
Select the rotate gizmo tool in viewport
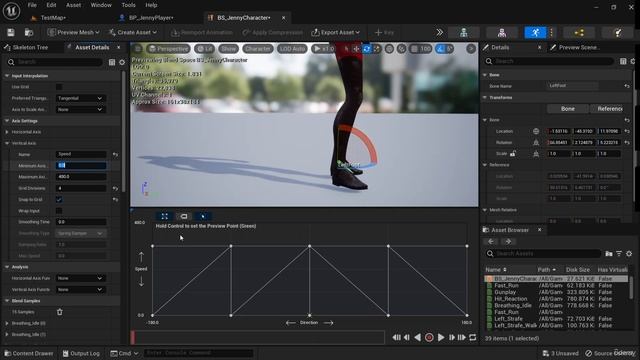367,49
